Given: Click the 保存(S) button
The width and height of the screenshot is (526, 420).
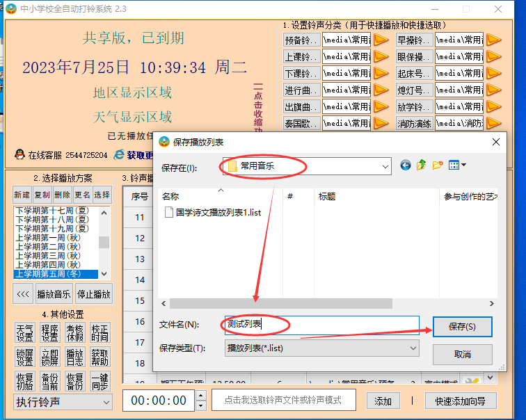Looking at the screenshot, I should (462, 326).
